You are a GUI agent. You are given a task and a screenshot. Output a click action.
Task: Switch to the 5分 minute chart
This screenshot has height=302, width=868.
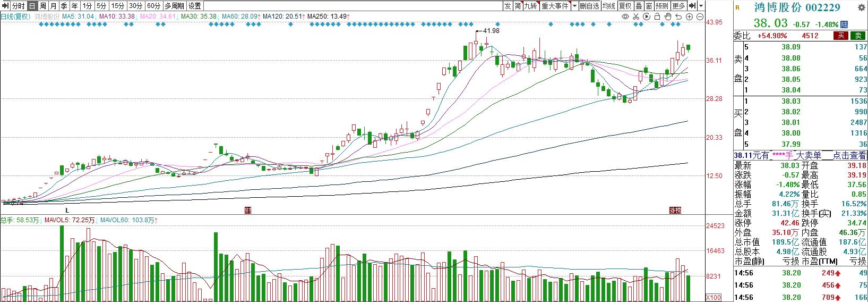point(101,6)
